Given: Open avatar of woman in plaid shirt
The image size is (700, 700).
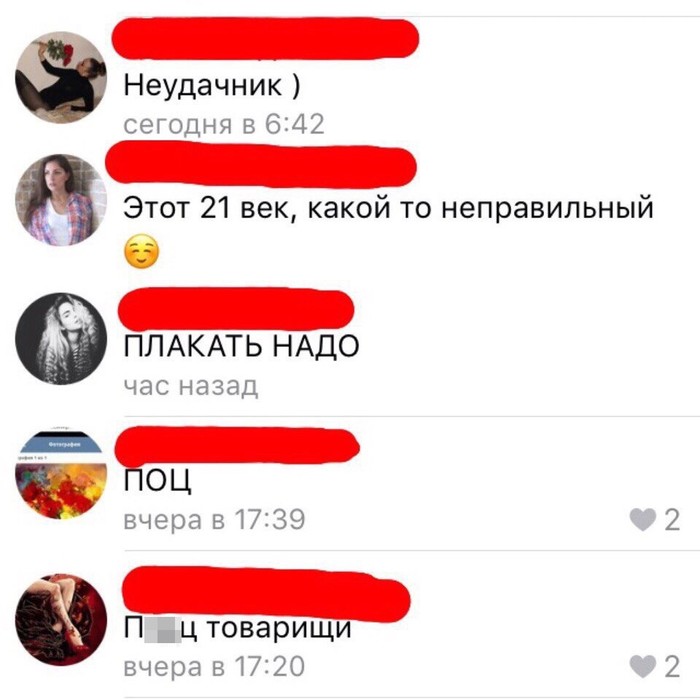Looking at the screenshot, I should pos(61,200).
